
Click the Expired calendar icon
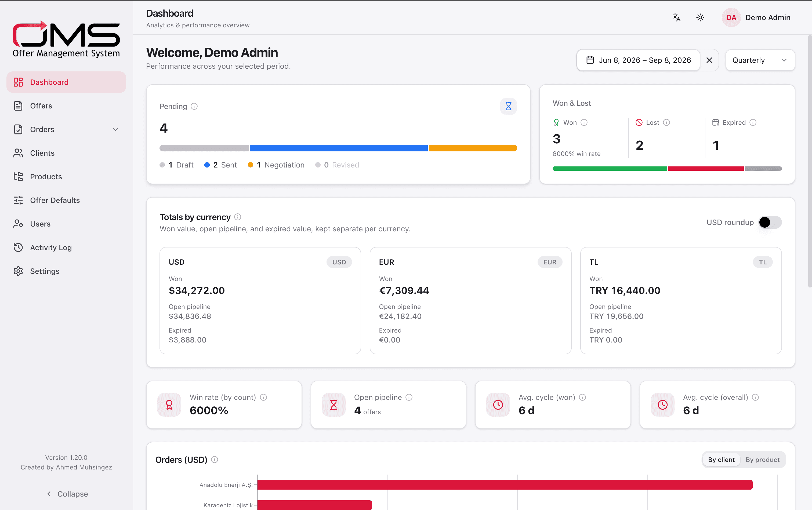[716, 122]
